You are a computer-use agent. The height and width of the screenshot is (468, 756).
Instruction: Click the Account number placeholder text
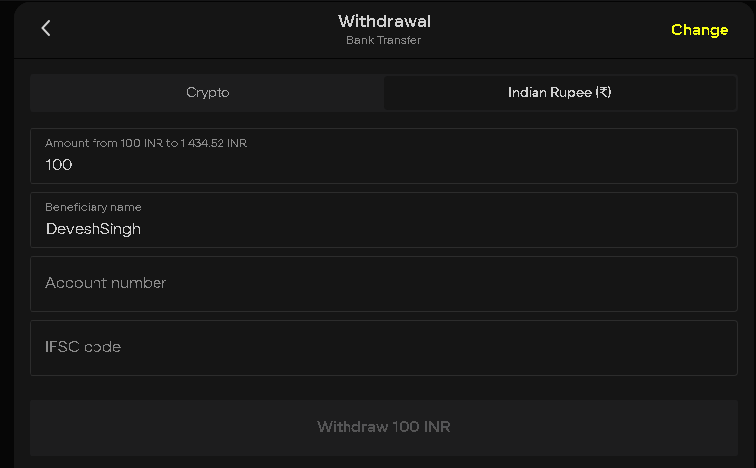(x=105, y=283)
